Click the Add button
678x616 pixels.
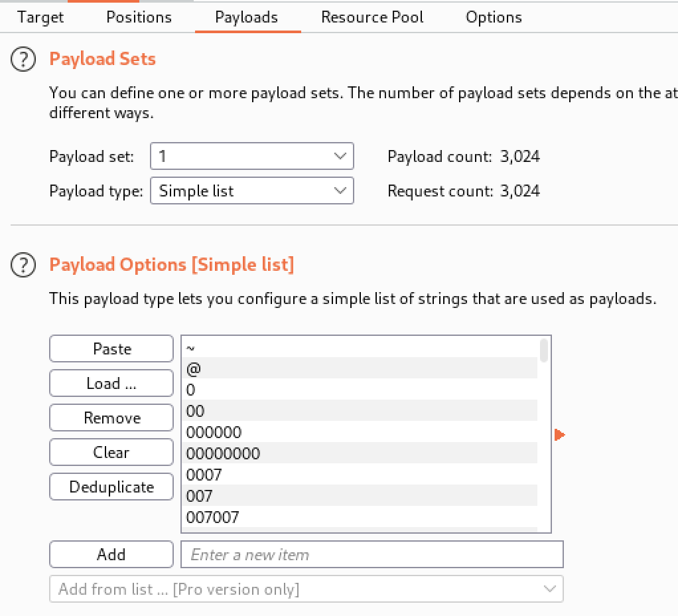(111, 554)
